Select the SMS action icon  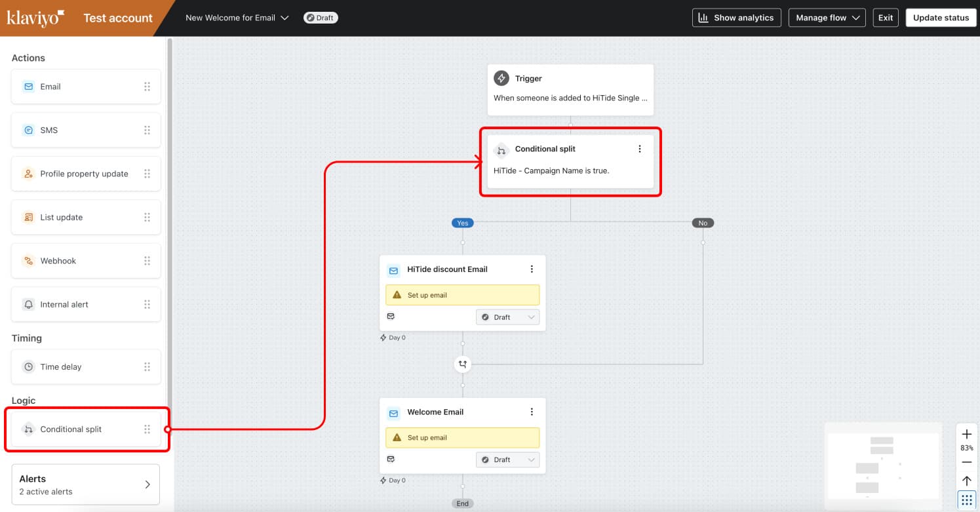(28, 130)
